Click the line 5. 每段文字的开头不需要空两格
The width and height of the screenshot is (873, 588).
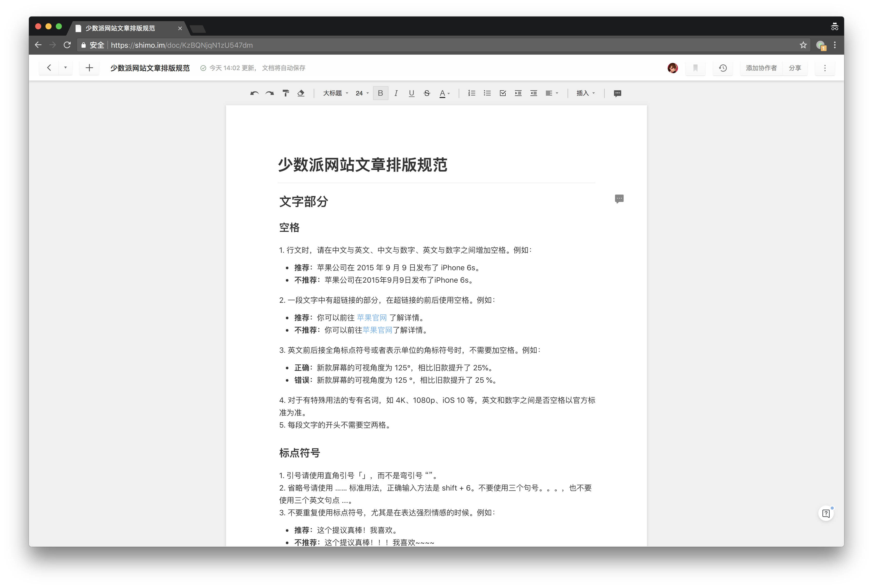click(x=336, y=425)
